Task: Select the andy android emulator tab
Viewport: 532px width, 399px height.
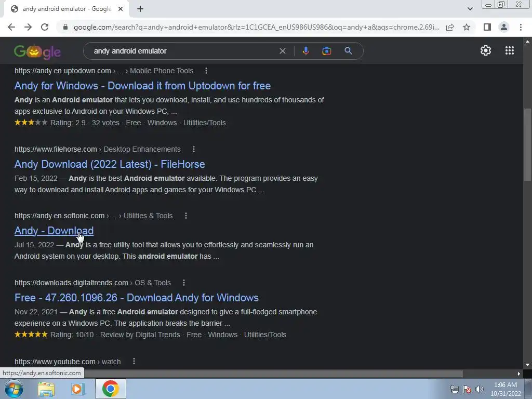Action: click(x=66, y=9)
